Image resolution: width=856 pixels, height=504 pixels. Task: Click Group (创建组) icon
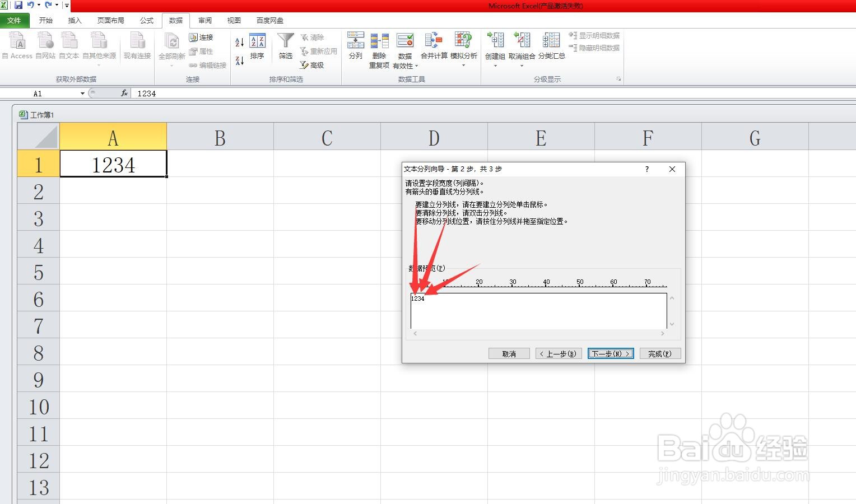495,41
